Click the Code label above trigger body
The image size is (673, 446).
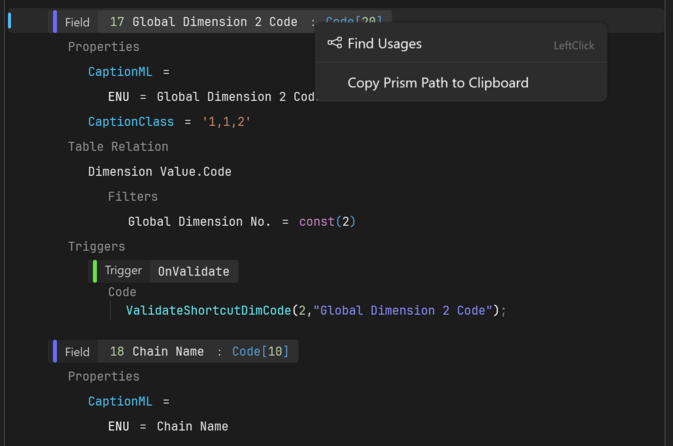tap(122, 292)
